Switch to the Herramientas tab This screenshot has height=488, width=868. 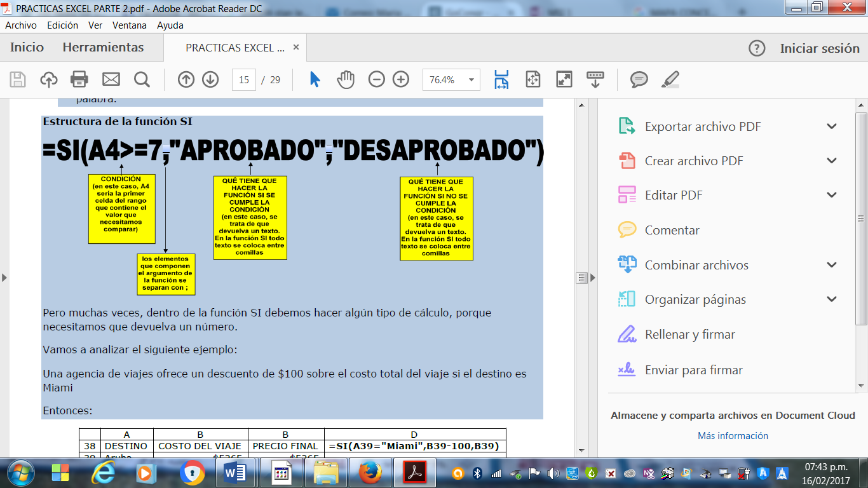click(x=103, y=48)
